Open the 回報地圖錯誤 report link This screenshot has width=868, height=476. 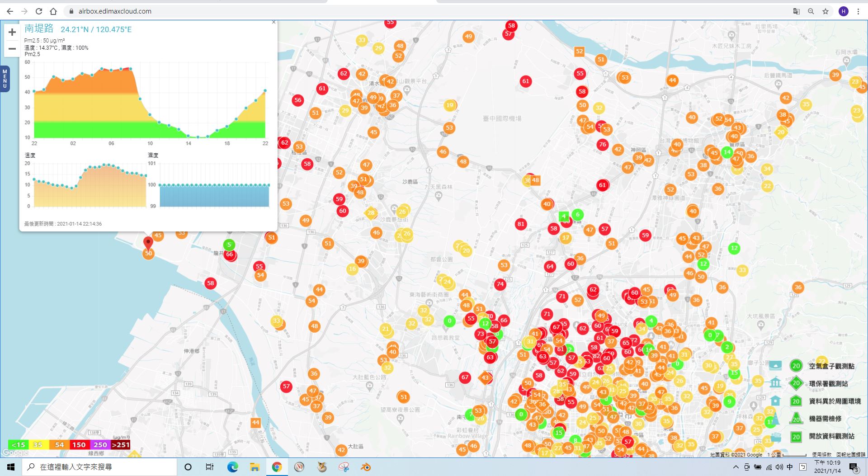[851, 455]
